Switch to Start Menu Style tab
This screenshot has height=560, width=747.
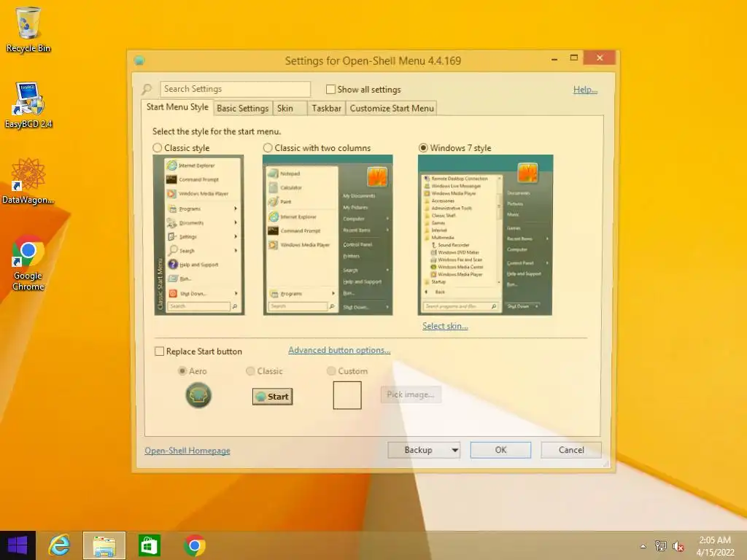pos(177,107)
